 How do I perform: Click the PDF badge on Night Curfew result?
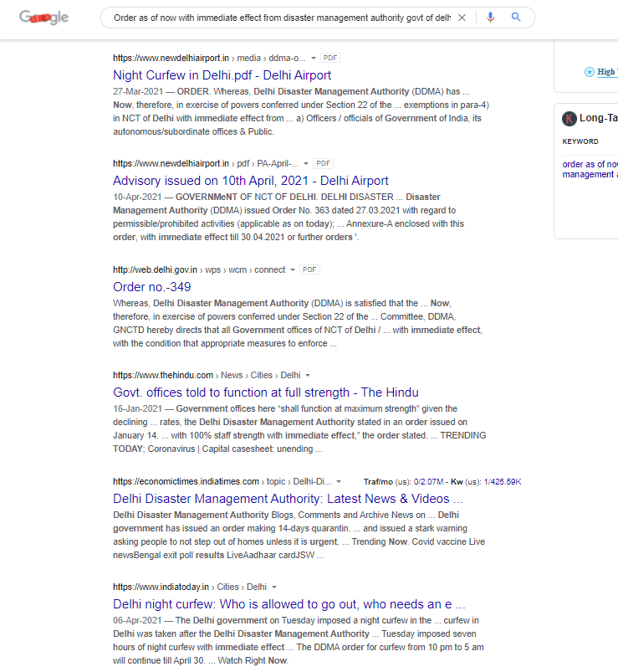pyautogui.click(x=330, y=59)
